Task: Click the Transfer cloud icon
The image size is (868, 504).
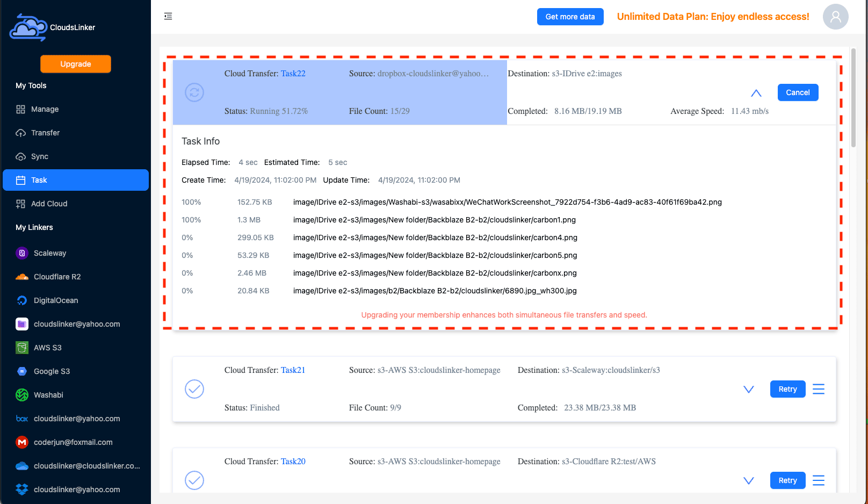Action: click(x=20, y=133)
